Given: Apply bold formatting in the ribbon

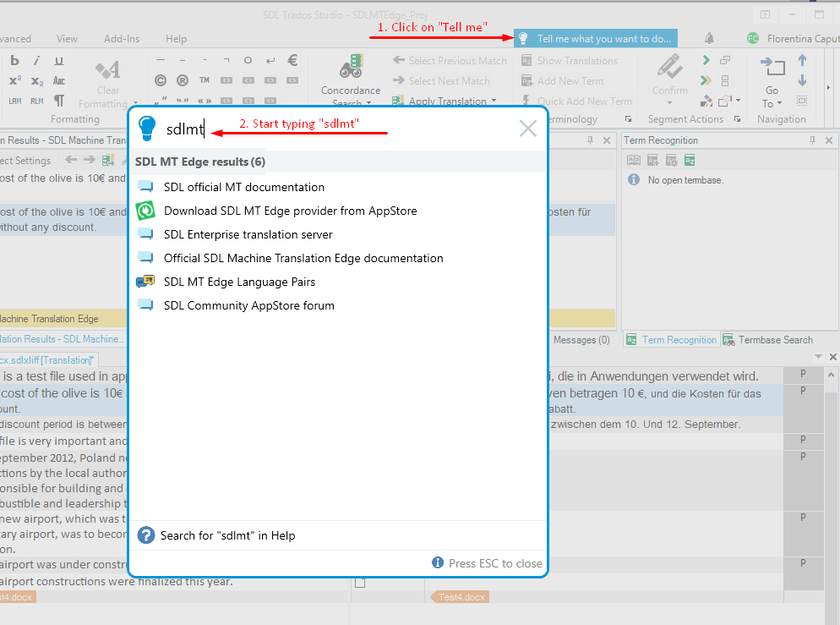Looking at the screenshot, I should pyautogui.click(x=14, y=61).
